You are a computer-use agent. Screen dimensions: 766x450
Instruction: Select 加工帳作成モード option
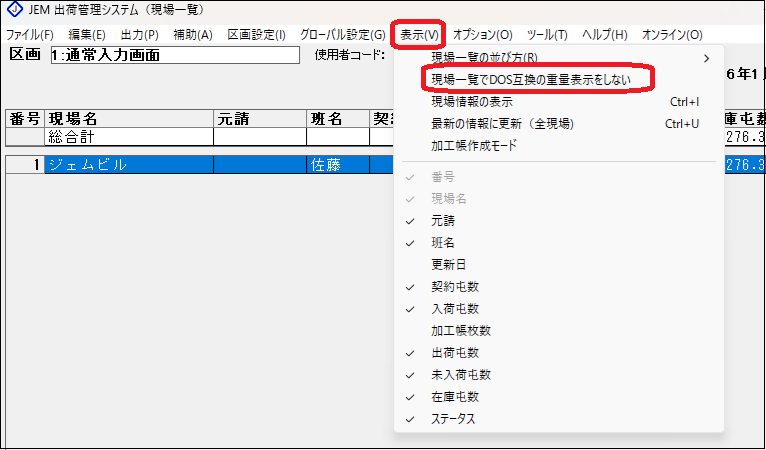click(x=473, y=145)
